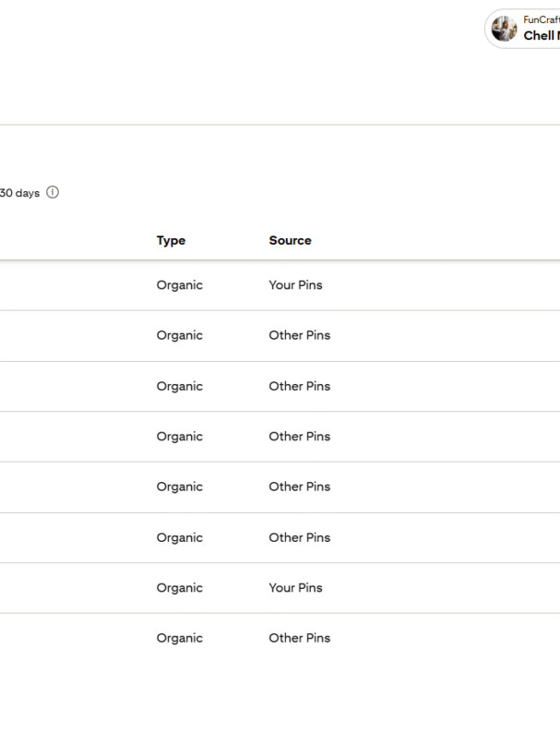Image resolution: width=560 pixels, height=745 pixels.
Task: Click Other Pins in the sixth row
Action: click(299, 537)
